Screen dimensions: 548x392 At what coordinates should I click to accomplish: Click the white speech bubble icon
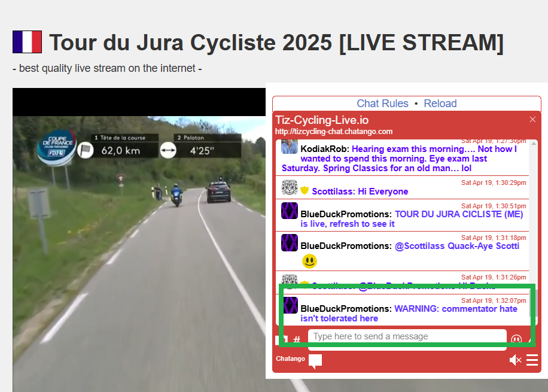(x=315, y=361)
